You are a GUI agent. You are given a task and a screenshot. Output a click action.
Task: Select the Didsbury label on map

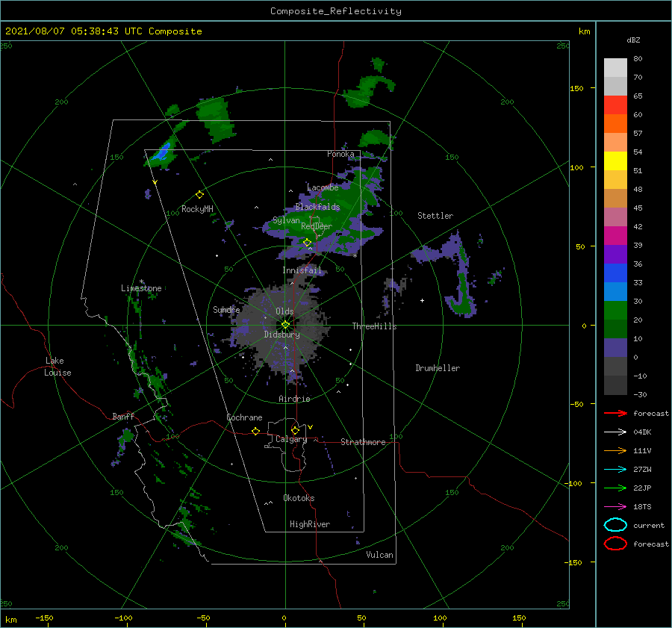281,335
